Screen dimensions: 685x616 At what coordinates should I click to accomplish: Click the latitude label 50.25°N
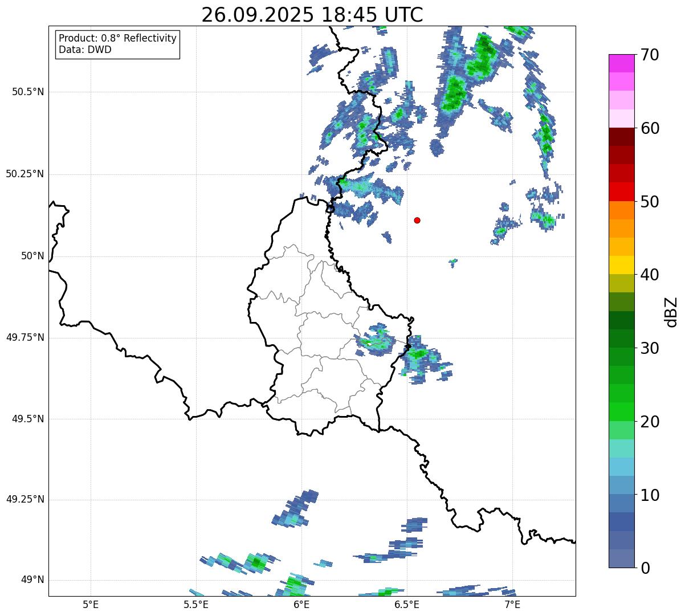(25, 174)
